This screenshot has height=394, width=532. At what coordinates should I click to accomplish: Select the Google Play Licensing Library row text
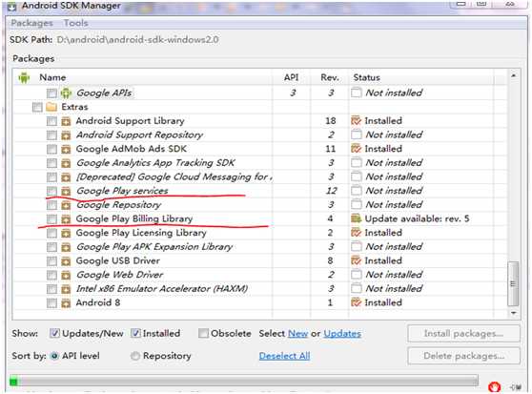coord(141,233)
